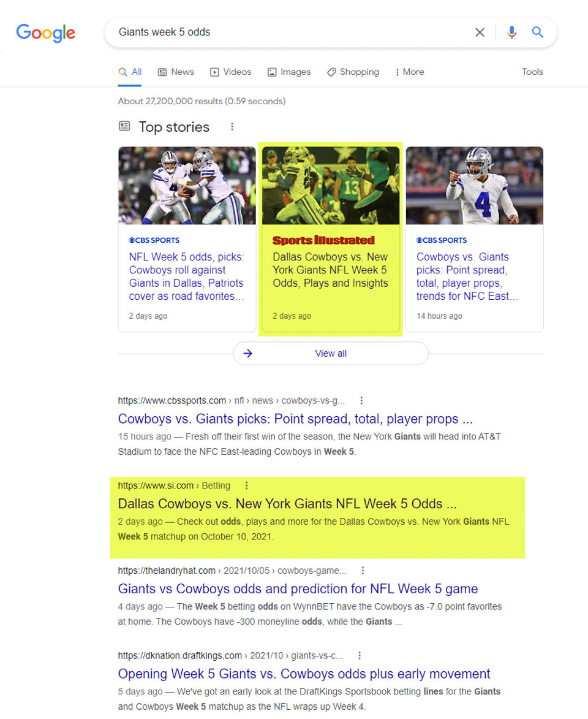Switch to the Shopping tab
Screen dimensions: 588x719
[x=353, y=72]
